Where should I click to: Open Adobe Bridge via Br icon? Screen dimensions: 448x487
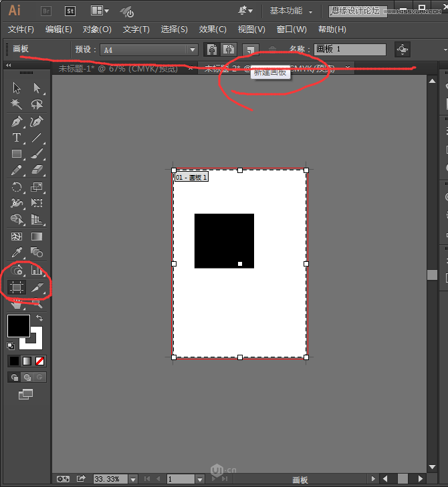[46, 11]
